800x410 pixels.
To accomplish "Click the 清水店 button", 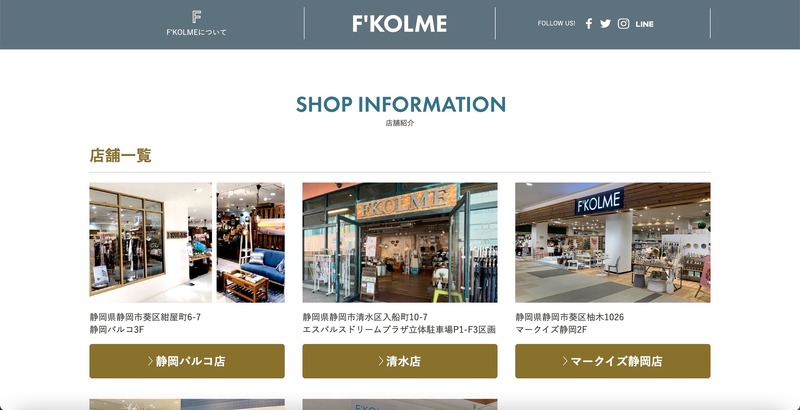I will 399,361.
